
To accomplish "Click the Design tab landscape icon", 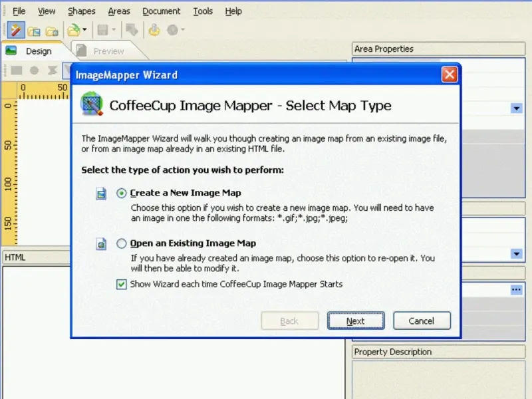I will point(11,51).
